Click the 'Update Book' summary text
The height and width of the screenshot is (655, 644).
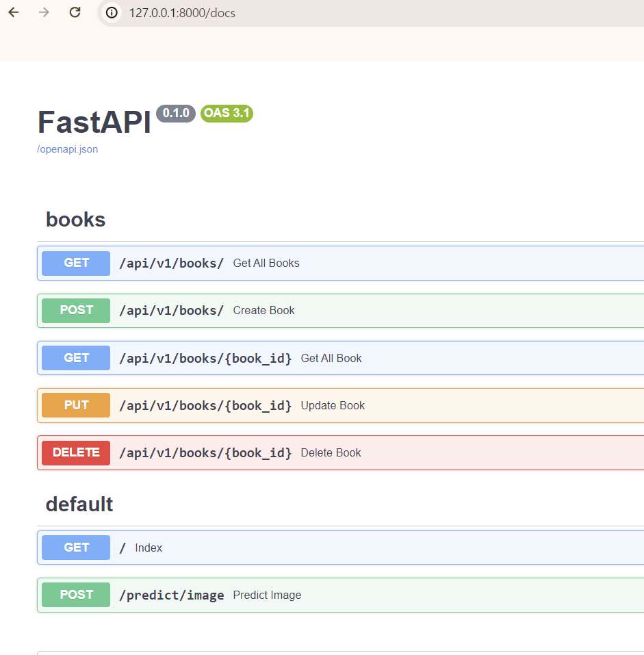click(x=333, y=406)
